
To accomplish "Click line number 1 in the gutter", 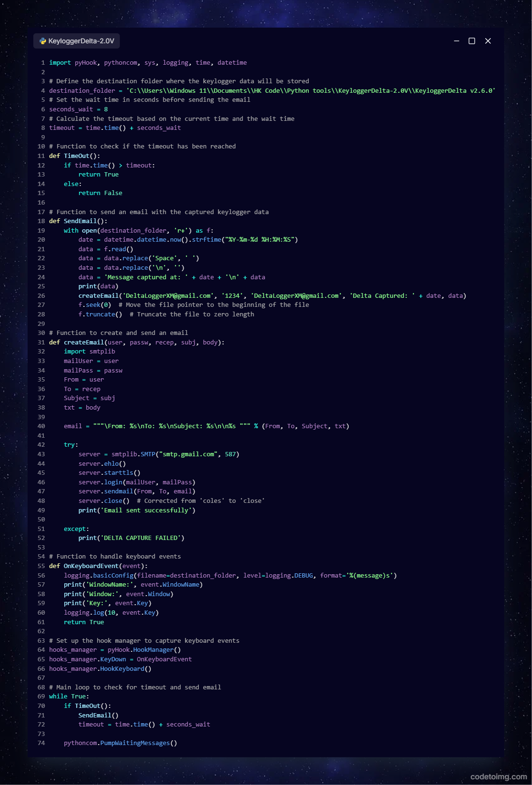I will pos(43,63).
